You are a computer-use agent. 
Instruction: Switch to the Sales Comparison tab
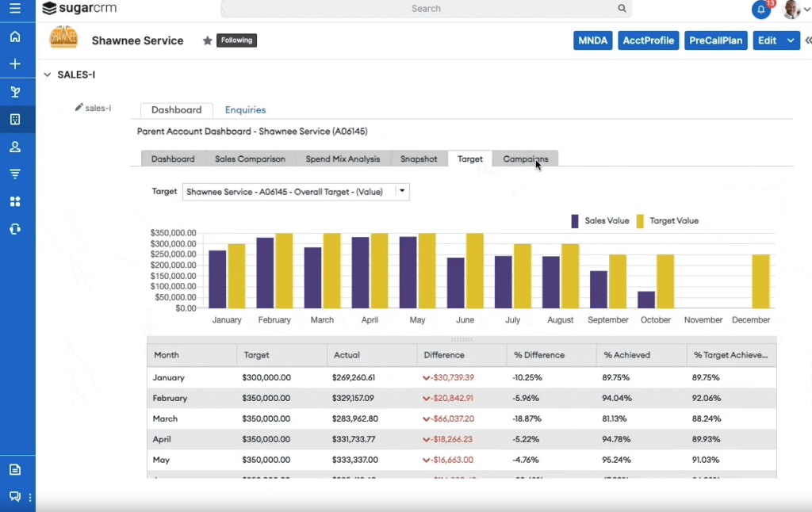(x=250, y=159)
